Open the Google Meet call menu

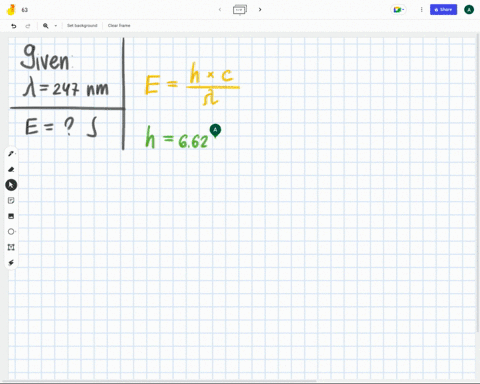pyautogui.click(x=398, y=10)
